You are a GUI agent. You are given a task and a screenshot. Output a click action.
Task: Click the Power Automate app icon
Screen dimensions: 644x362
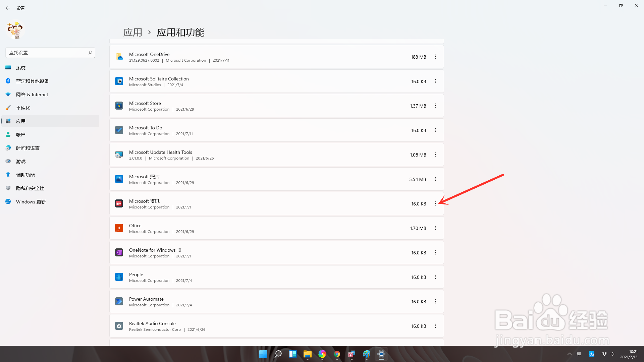[x=119, y=302]
